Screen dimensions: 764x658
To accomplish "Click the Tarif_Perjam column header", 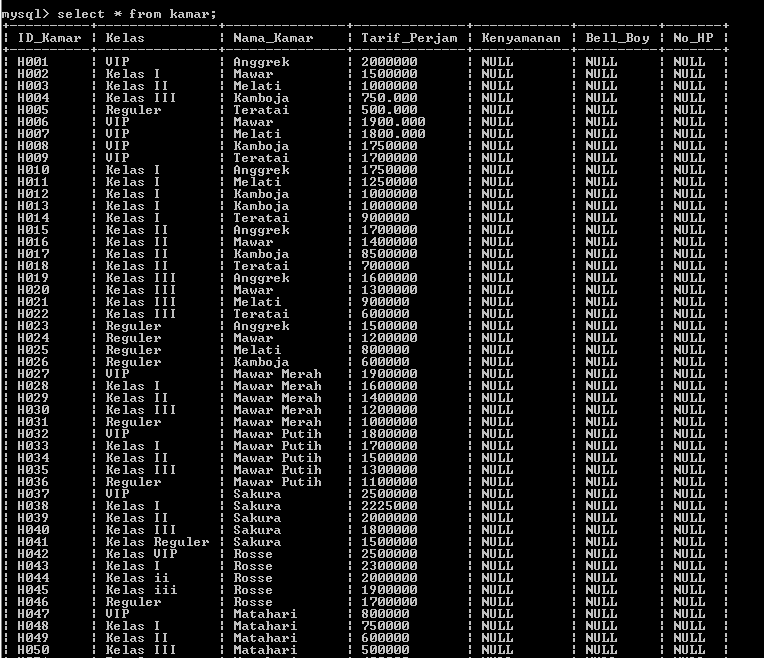I will pyautogui.click(x=409, y=38).
